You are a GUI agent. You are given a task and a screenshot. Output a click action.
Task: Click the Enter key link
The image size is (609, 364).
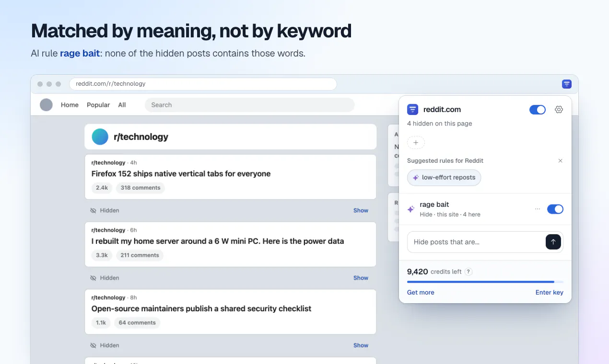[x=550, y=293]
